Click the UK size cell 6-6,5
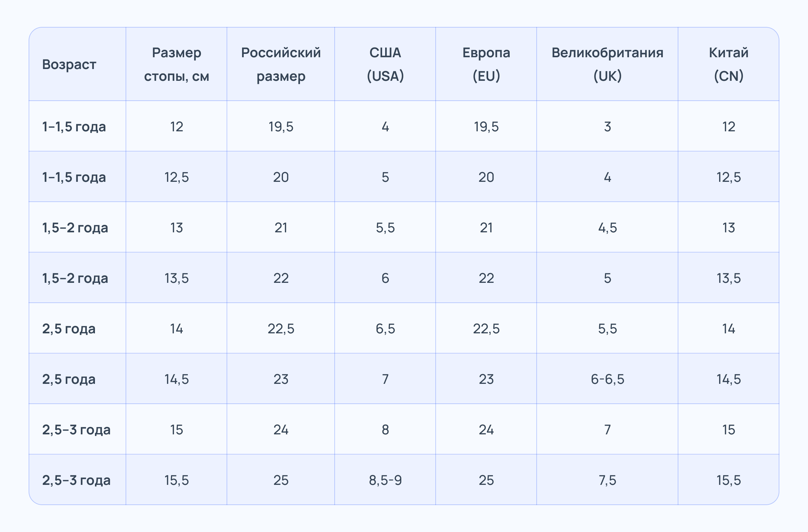 click(x=607, y=379)
